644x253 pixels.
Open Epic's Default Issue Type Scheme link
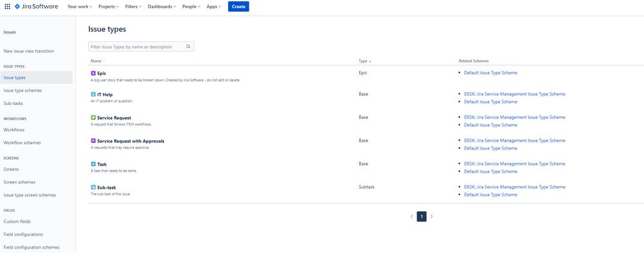[x=491, y=73]
